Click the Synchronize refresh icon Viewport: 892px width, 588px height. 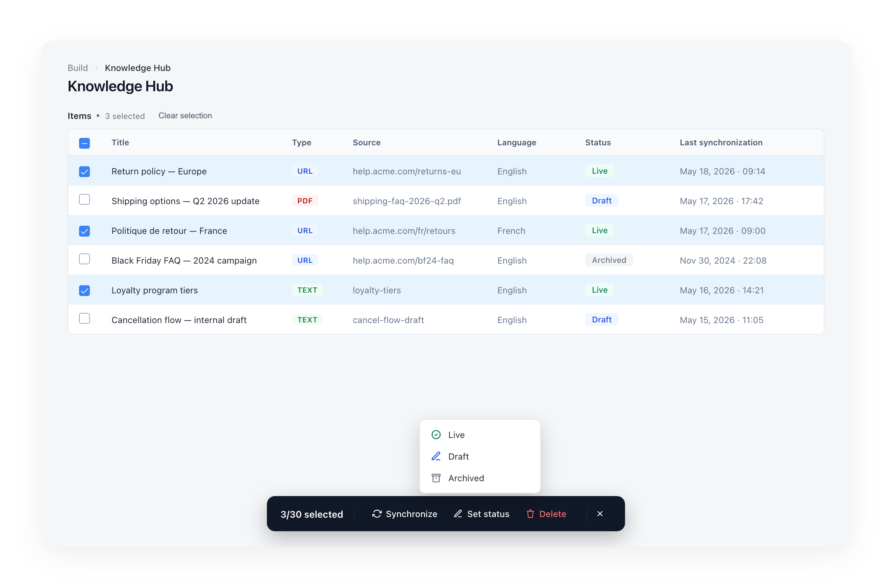(x=376, y=514)
